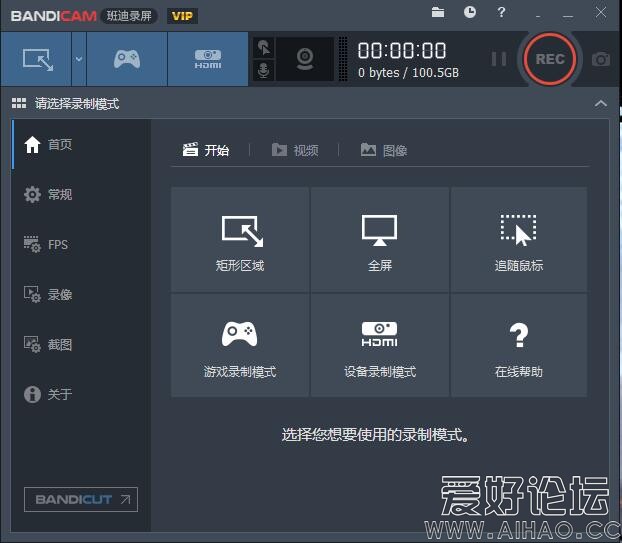Image resolution: width=622 pixels, height=543 pixels.
Task: Switch to the 视频 tab
Action: (295, 150)
